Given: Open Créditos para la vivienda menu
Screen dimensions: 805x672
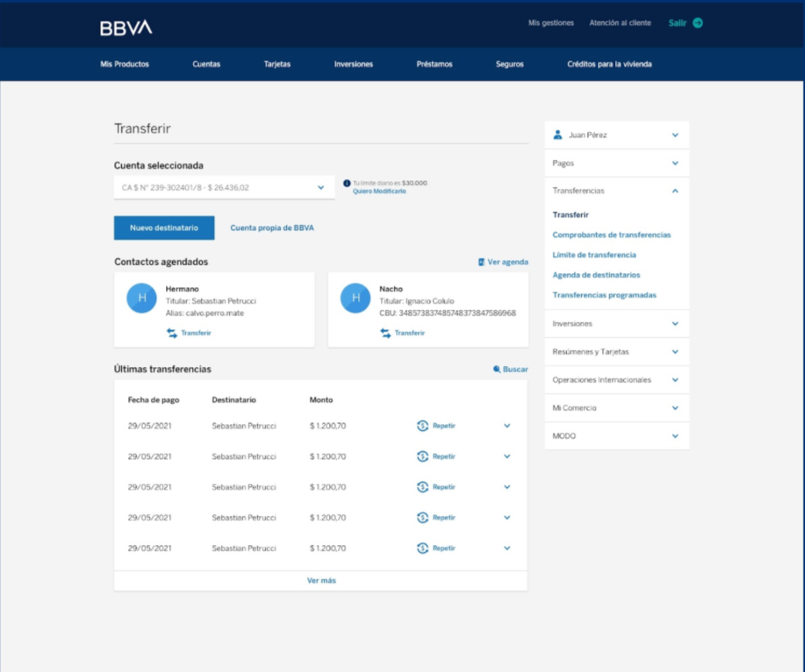Looking at the screenshot, I should (x=609, y=64).
